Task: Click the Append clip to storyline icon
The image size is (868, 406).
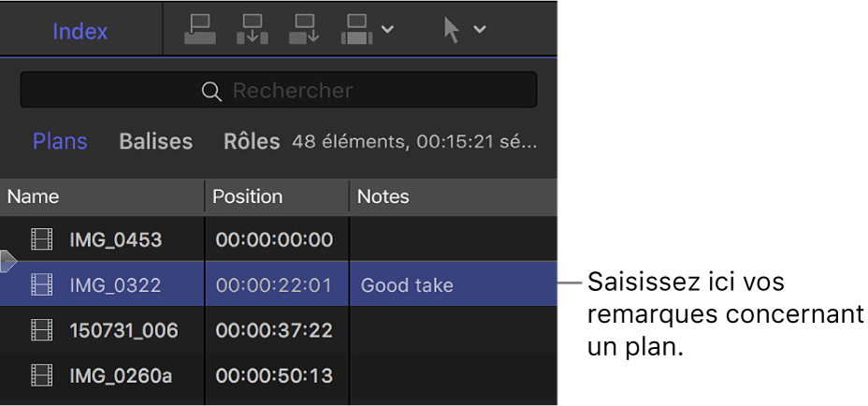Action: pyautogui.click(x=306, y=30)
